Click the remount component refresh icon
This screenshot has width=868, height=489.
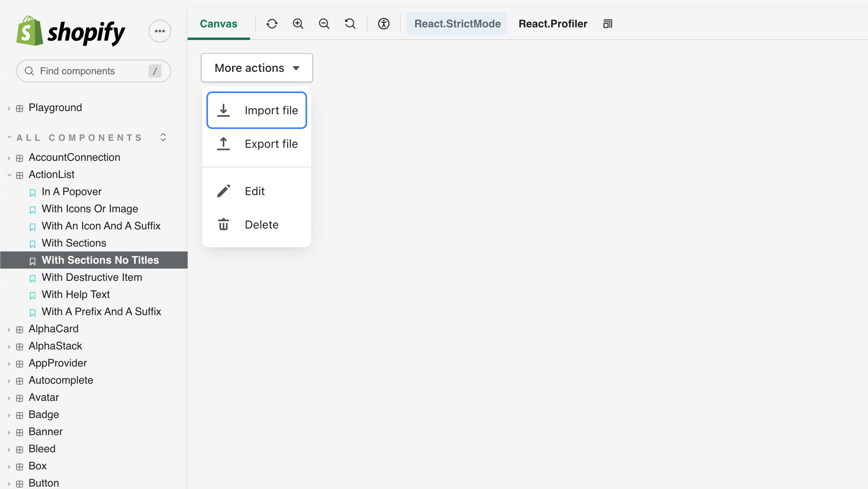pyautogui.click(x=272, y=24)
